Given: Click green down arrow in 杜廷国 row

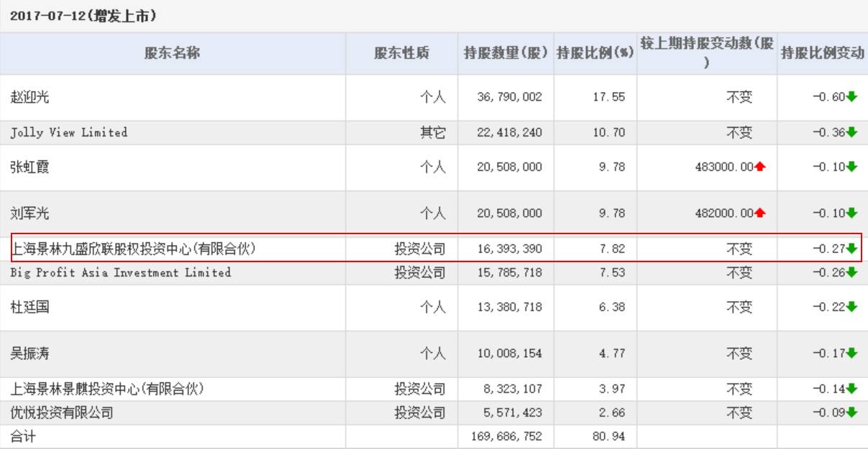Looking at the screenshot, I should 852,307.
